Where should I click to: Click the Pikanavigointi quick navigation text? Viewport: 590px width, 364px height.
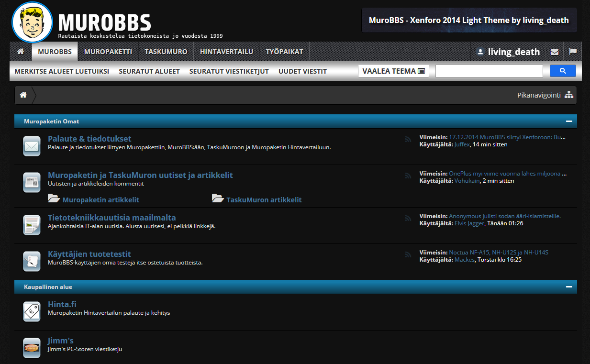pyautogui.click(x=539, y=95)
